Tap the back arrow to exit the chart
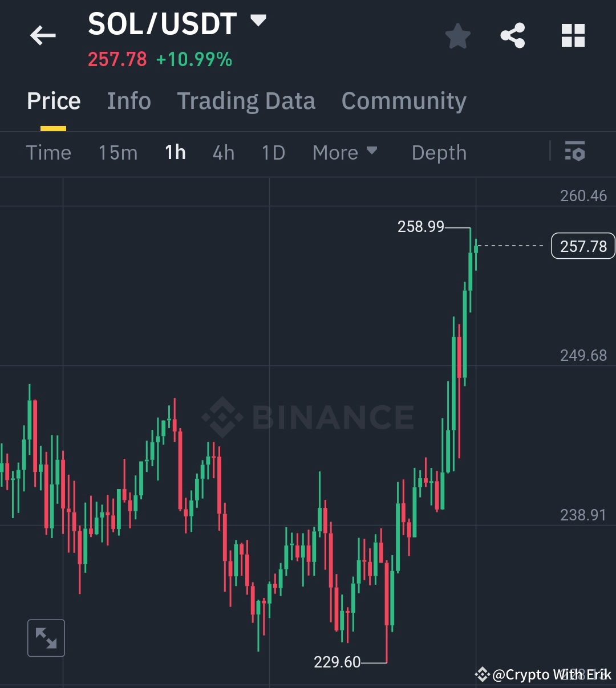 coord(42,35)
